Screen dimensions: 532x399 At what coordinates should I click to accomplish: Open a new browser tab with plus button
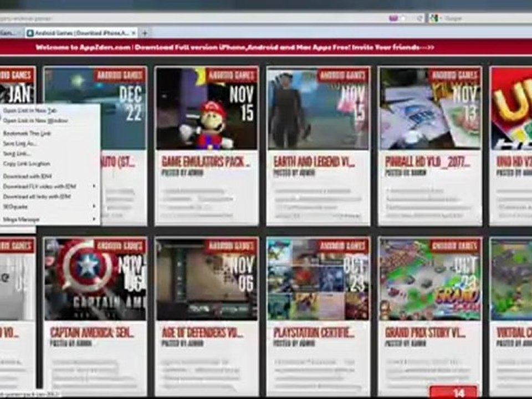coord(145,33)
